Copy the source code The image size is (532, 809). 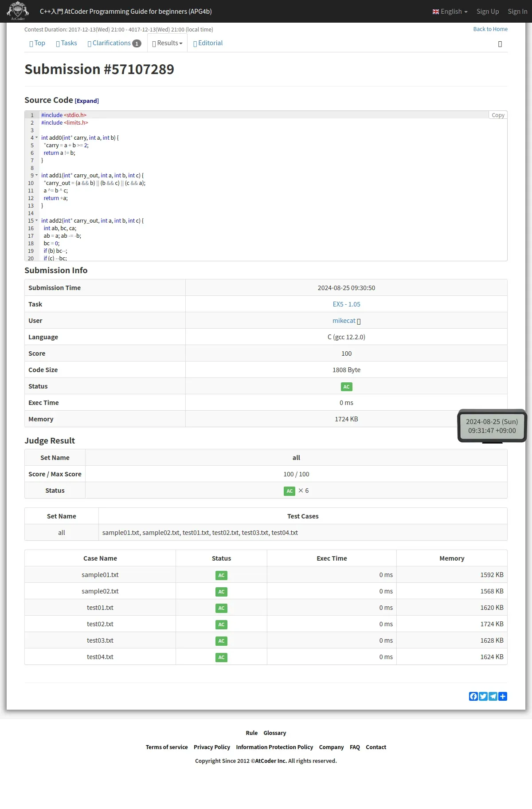(x=498, y=115)
